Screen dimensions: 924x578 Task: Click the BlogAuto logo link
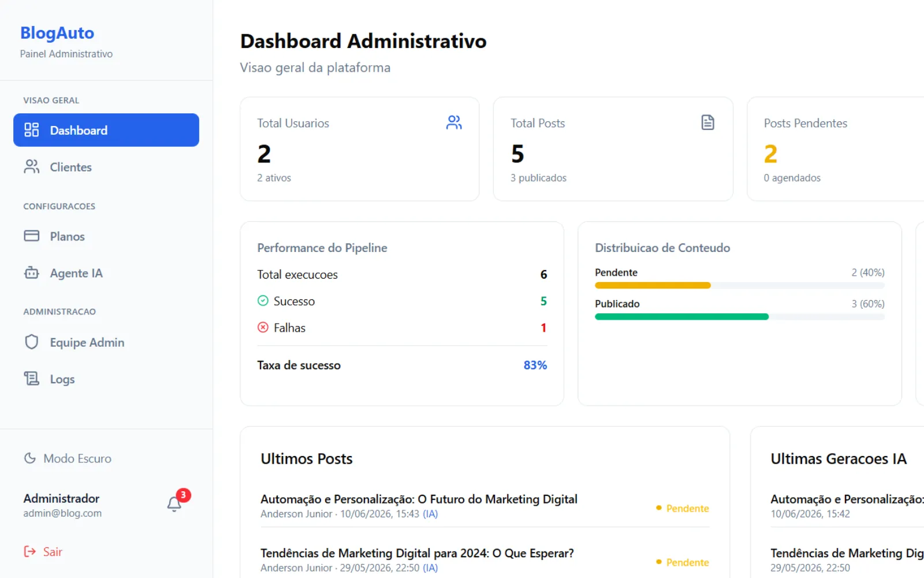tap(57, 33)
